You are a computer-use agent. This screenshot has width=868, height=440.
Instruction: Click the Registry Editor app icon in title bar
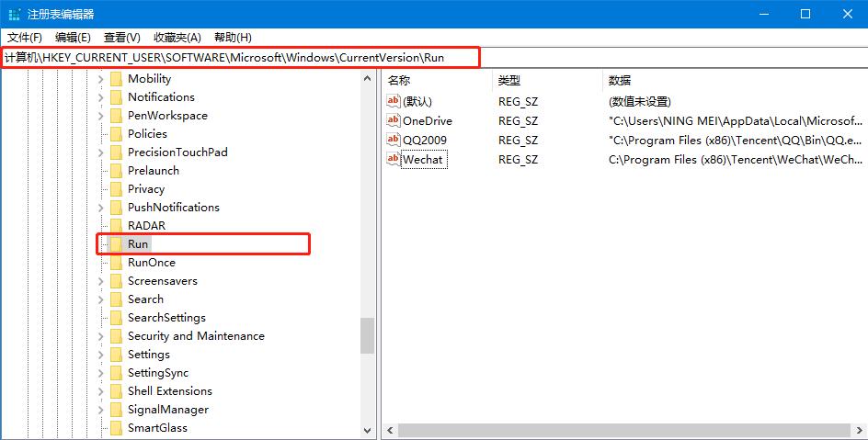15,14
